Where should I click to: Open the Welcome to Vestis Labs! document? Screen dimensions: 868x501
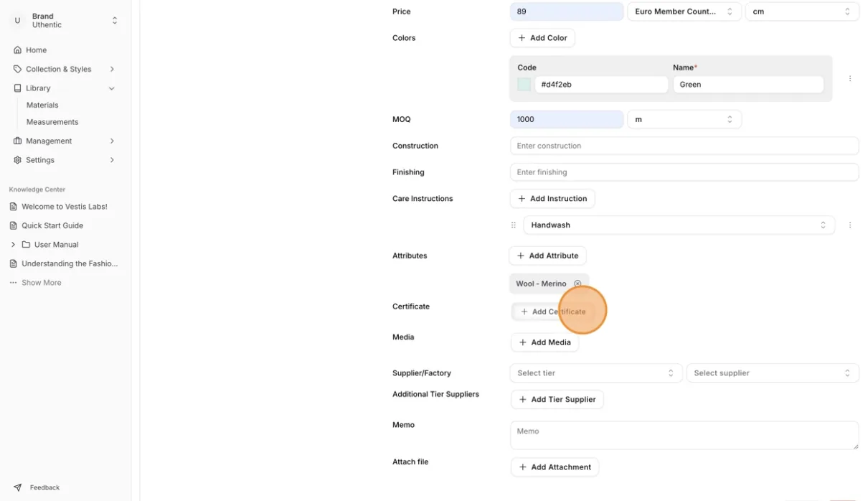coord(64,207)
